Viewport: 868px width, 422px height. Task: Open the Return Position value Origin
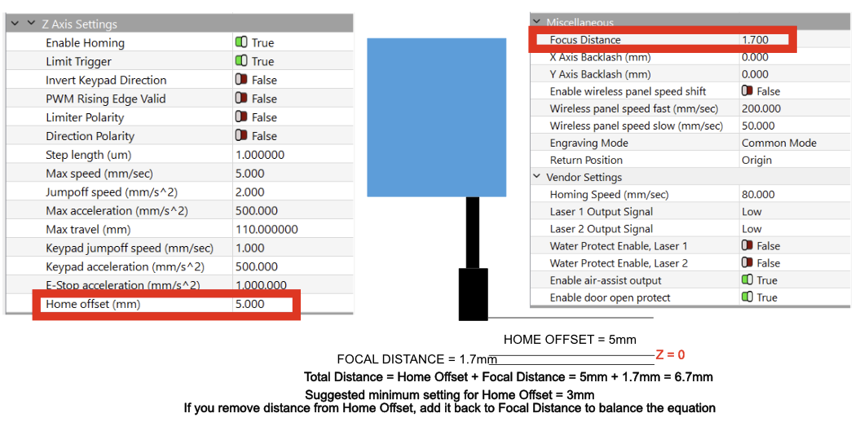pos(756,160)
